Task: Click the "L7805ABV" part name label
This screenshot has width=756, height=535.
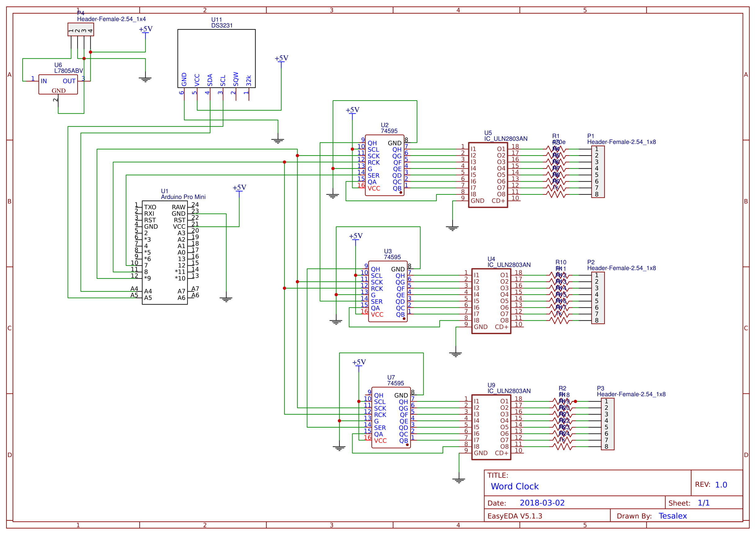Action: click(69, 70)
